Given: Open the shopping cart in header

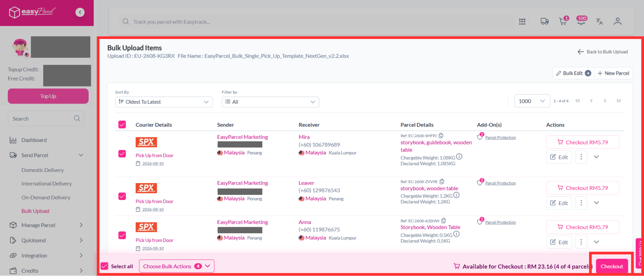Looking at the screenshot, I should [x=563, y=21].
